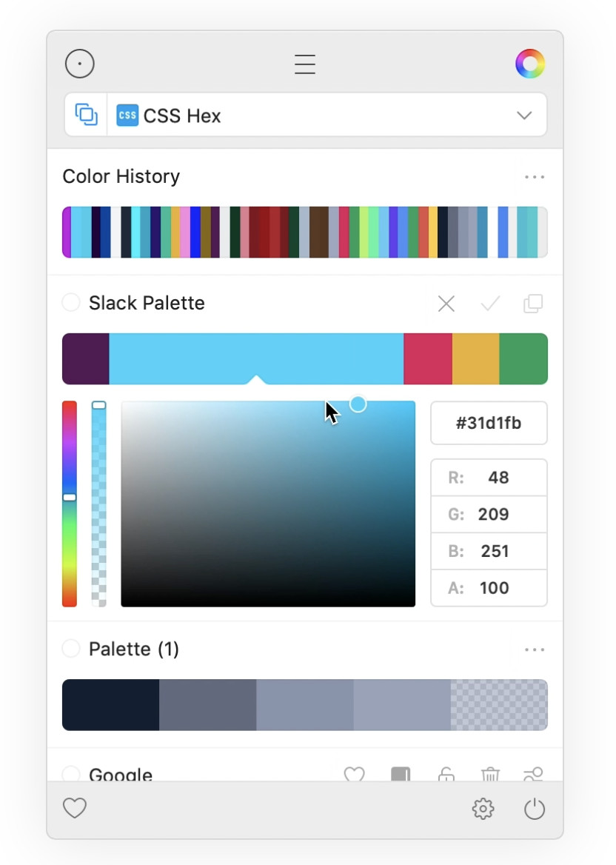Click the hex value field #31d1fb
The width and height of the screenshot is (616, 865).
coord(489,423)
